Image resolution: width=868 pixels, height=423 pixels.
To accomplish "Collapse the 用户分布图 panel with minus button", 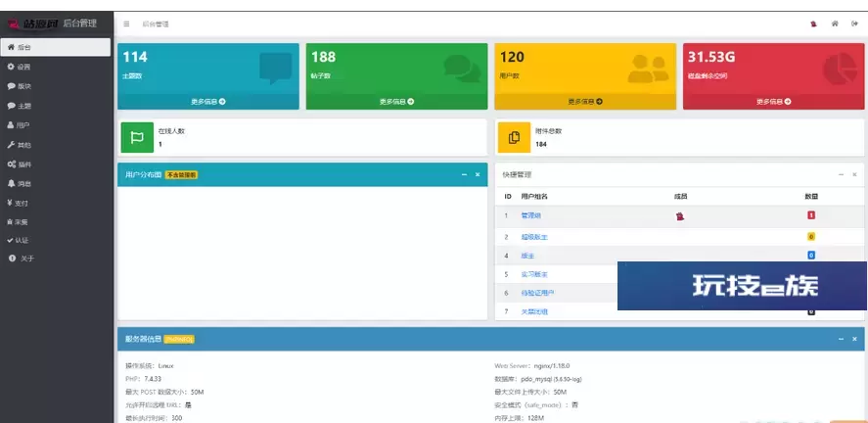I will click(x=464, y=174).
